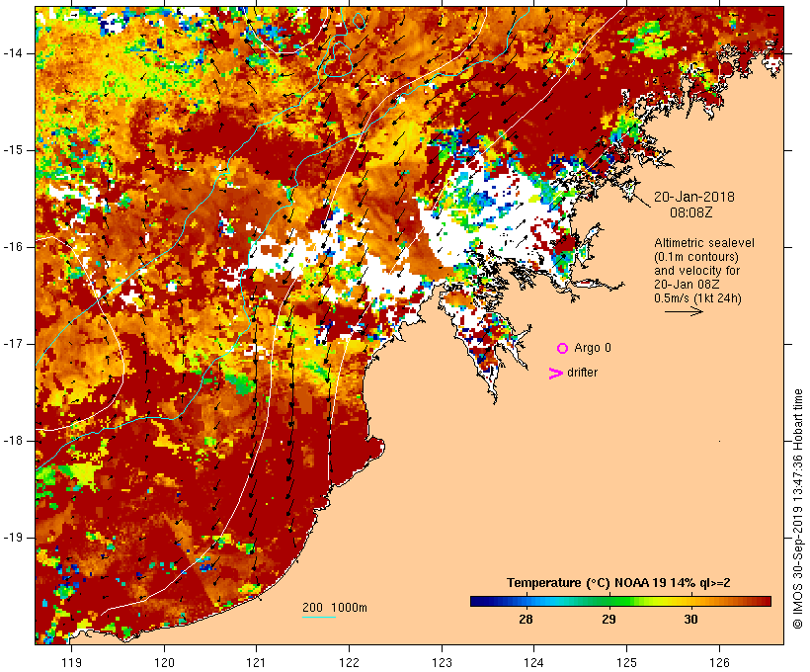Click longitude axis label 119
The image size is (810, 672).
[71, 663]
